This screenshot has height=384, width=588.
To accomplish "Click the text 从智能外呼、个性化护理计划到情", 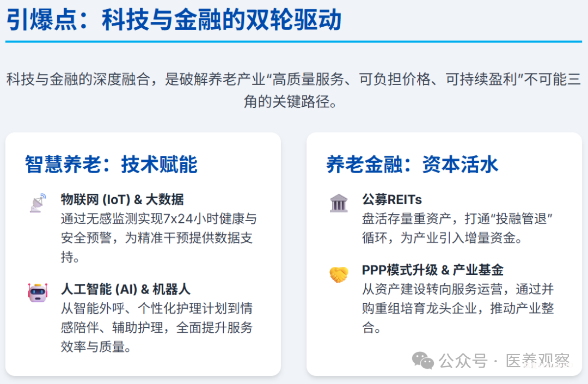I will click(x=157, y=308).
